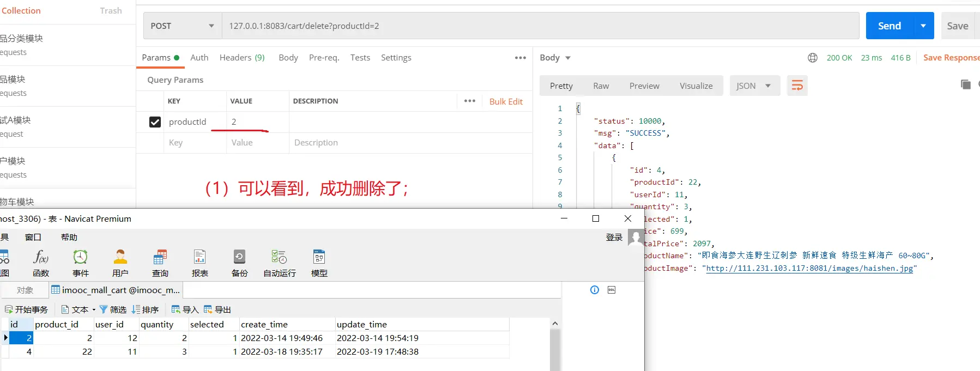The width and height of the screenshot is (980, 371).
Task: Click the update_time column header
Action: point(422,324)
